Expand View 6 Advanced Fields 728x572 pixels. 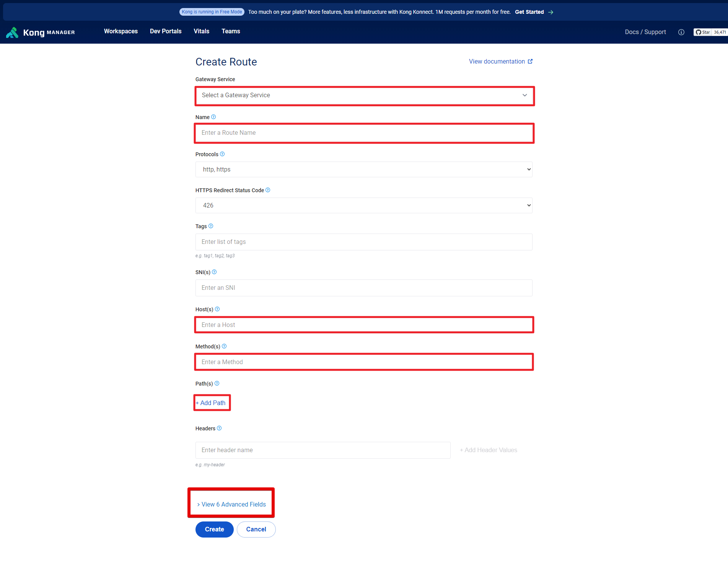click(231, 505)
